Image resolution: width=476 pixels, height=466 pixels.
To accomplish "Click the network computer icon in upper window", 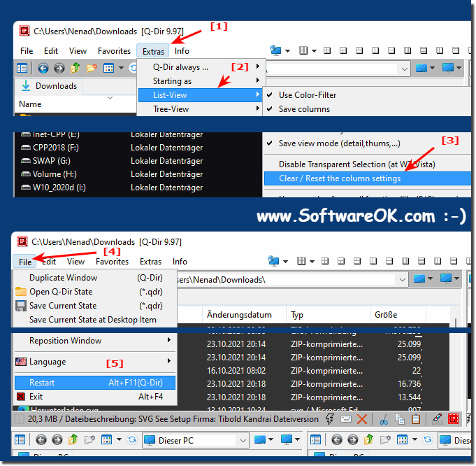I will [x=275, y=50].
